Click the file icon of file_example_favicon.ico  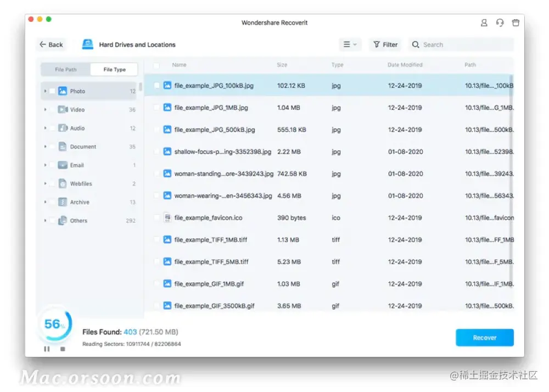tap(167, 218)
